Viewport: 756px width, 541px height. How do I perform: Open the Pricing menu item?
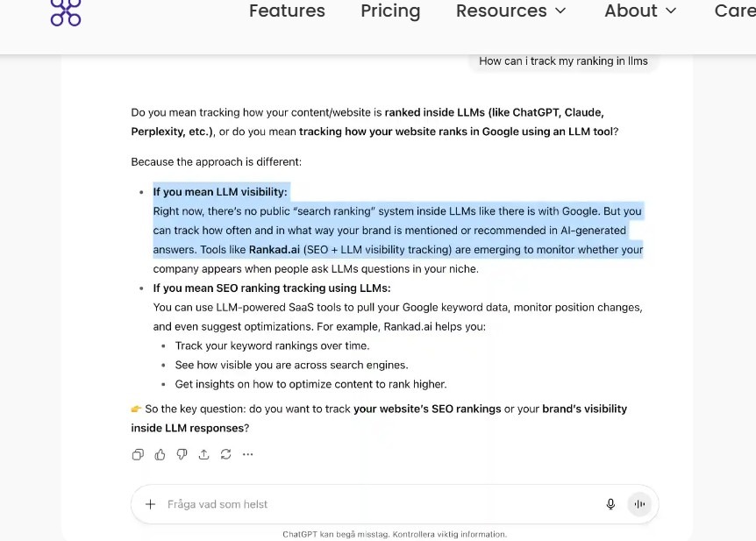coord(390,11)
